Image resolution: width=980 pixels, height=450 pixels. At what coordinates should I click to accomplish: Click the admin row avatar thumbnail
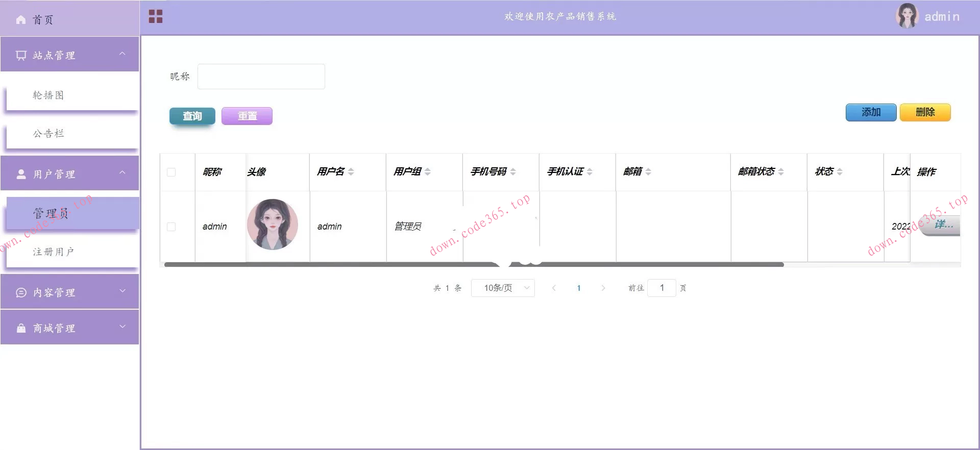click(x=273, y=224)
